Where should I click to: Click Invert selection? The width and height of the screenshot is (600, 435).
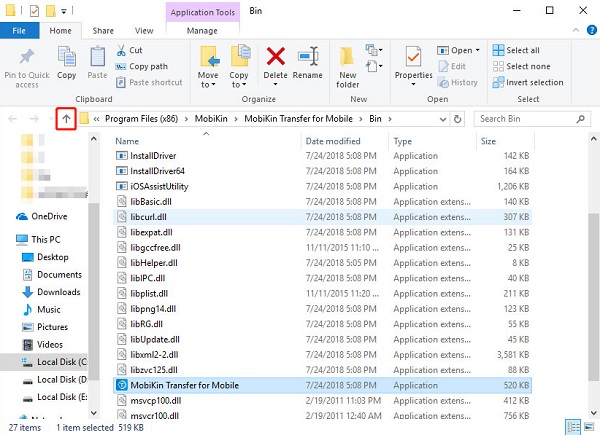[x=528, y=82]
